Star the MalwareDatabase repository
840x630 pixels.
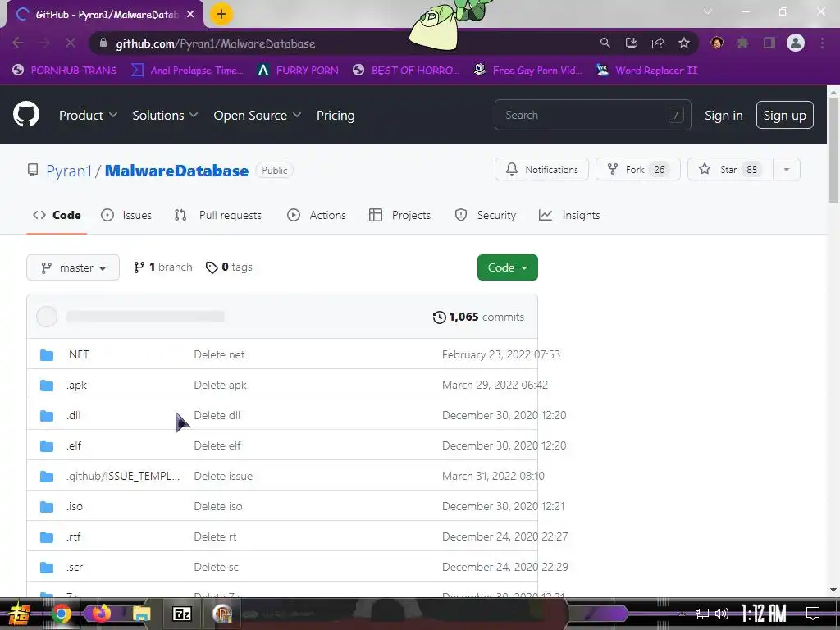pyautogui.click(x=730, y=169)
